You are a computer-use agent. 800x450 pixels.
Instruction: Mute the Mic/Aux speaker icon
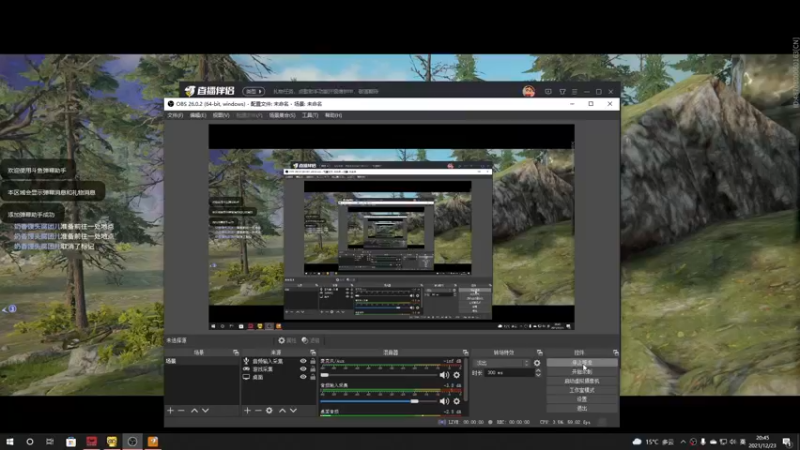[x=444, y=375]
